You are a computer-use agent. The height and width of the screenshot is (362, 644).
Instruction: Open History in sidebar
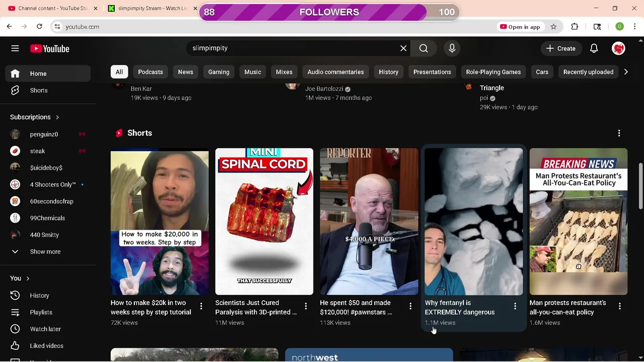point(48,296)
